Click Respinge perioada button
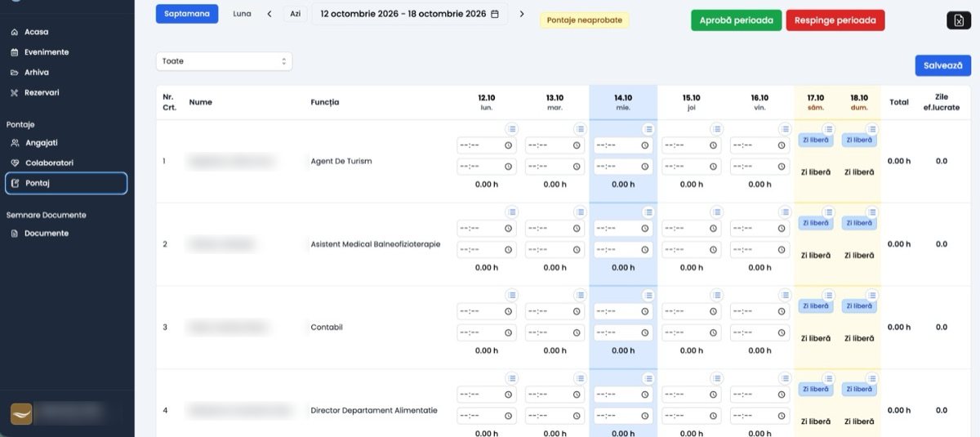Image resolution: width=980 pixels, height=437 pixels. point(835,20)
